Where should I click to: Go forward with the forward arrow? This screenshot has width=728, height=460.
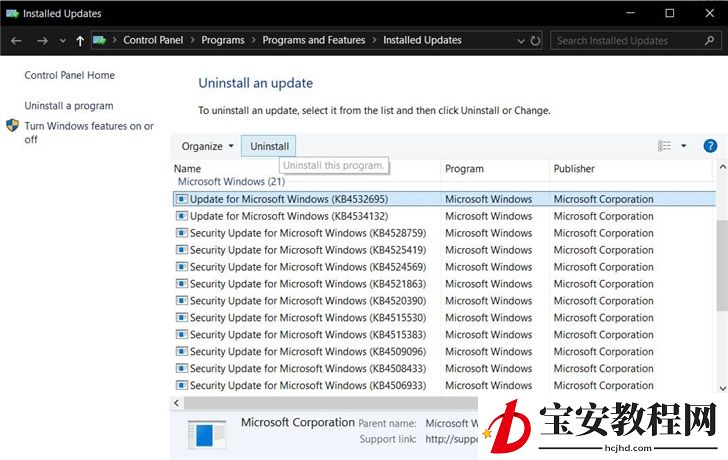[x=42, y=41]
